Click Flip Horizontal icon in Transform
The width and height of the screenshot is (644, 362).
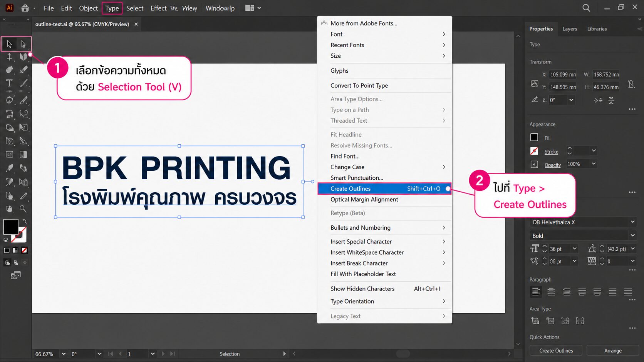[598, 100]
